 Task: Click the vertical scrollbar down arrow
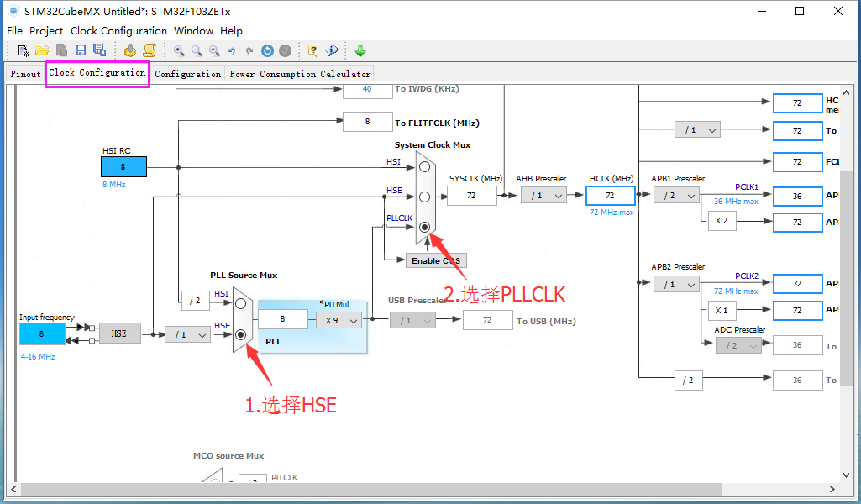click(846, 475)
